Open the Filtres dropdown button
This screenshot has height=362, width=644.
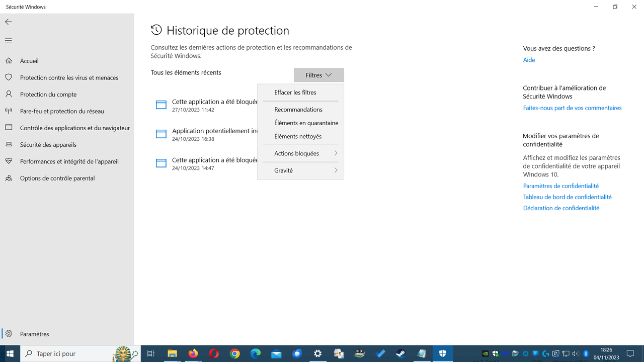[318, 74]
